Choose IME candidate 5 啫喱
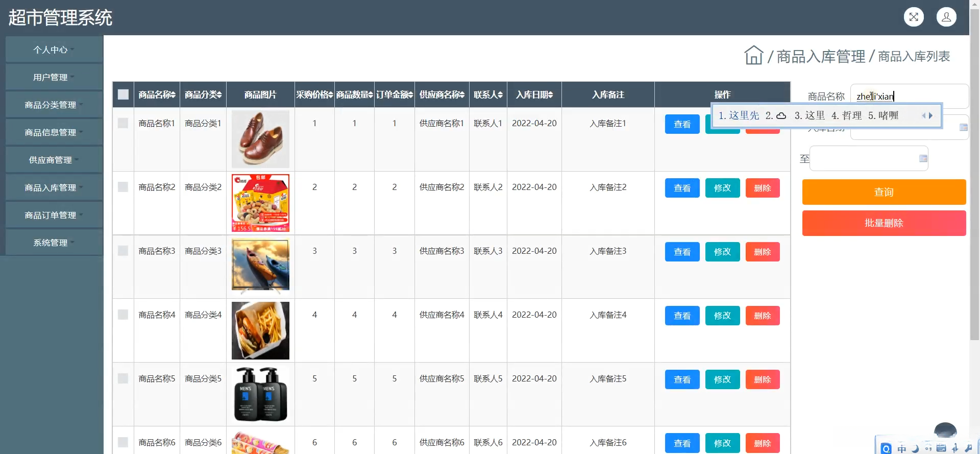This screenshot has width=980, height=454. tap(883, 116)
